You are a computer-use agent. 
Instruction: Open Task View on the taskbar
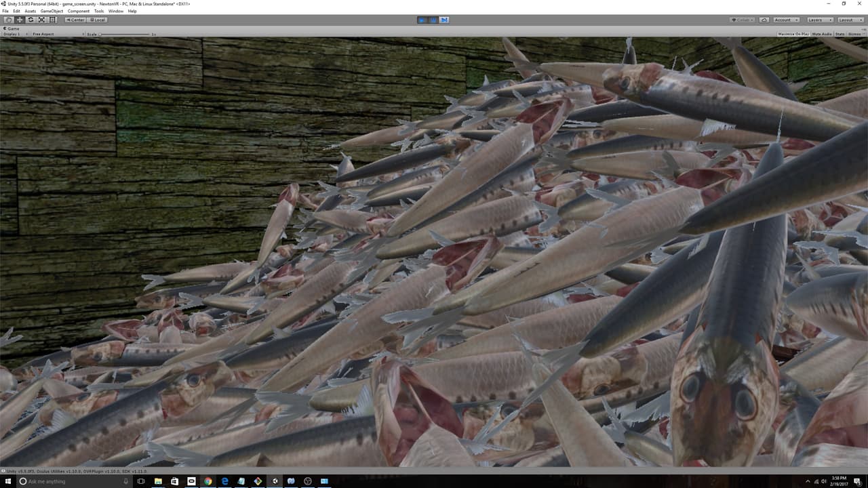pyautogui.click(x=141, y=481)
